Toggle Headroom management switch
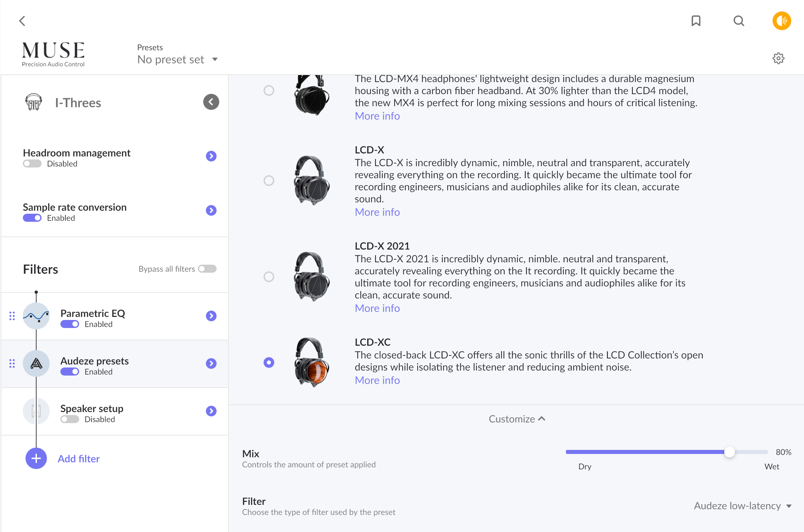Image resolution: width=804 pixels, height=532 pixels. (32, 163)
